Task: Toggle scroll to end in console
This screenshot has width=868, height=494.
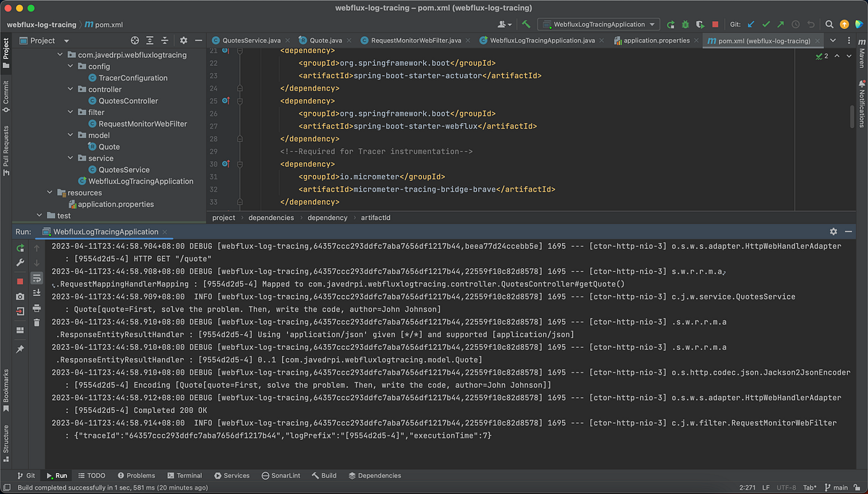Action: tap(36, 292)
